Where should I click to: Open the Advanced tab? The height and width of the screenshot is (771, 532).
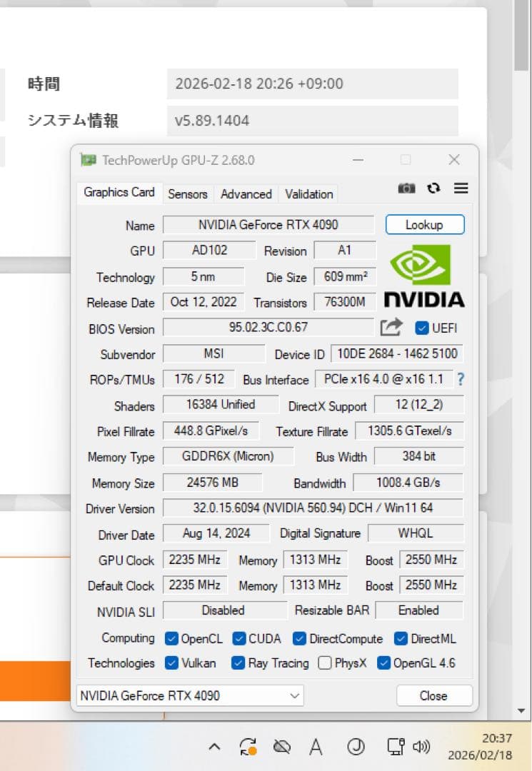[246, 194]
